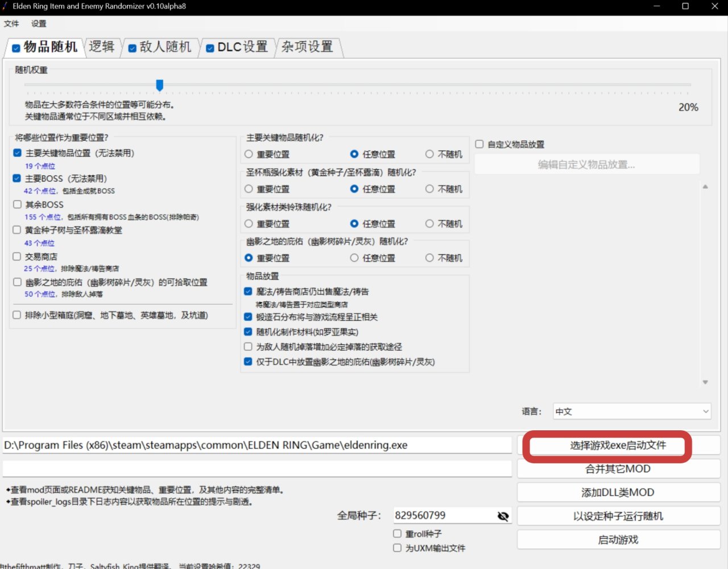Select 重要位置 for 主要关键物品随机化
This screenshot has width=728, height=569.
coord(249,154)
